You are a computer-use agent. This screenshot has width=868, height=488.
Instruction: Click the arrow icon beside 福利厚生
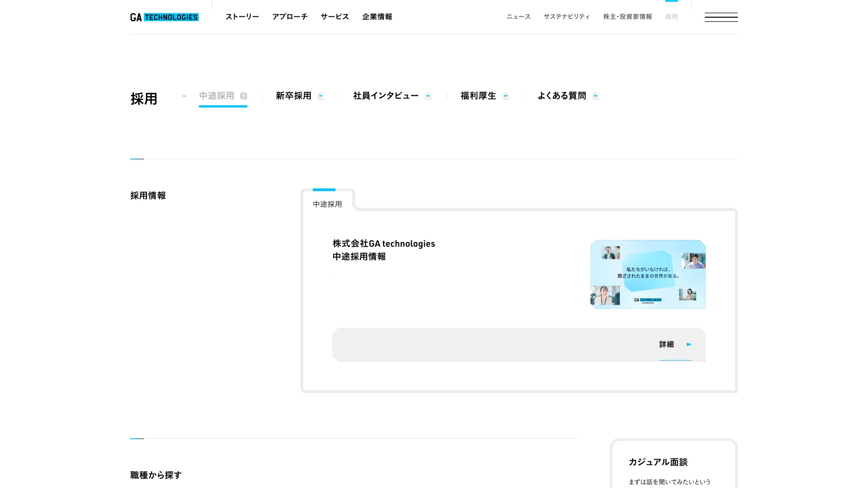pos(505,96)
